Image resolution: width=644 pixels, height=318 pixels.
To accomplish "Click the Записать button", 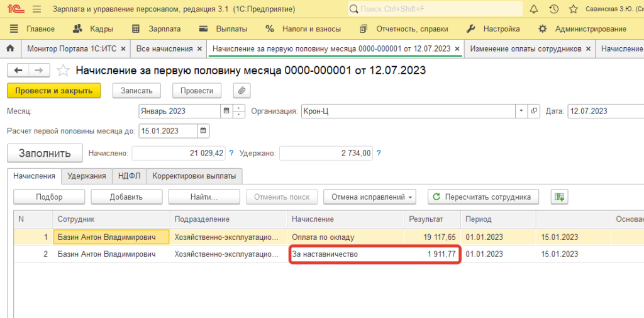I will 136,91.
